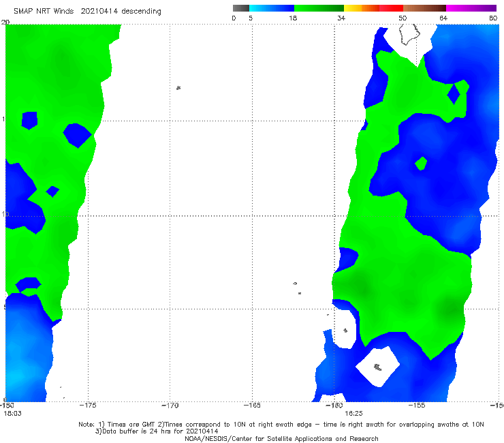504x443 pixels.
Task: Click the NOAA/NESDIS credit line
Action: 281,438
